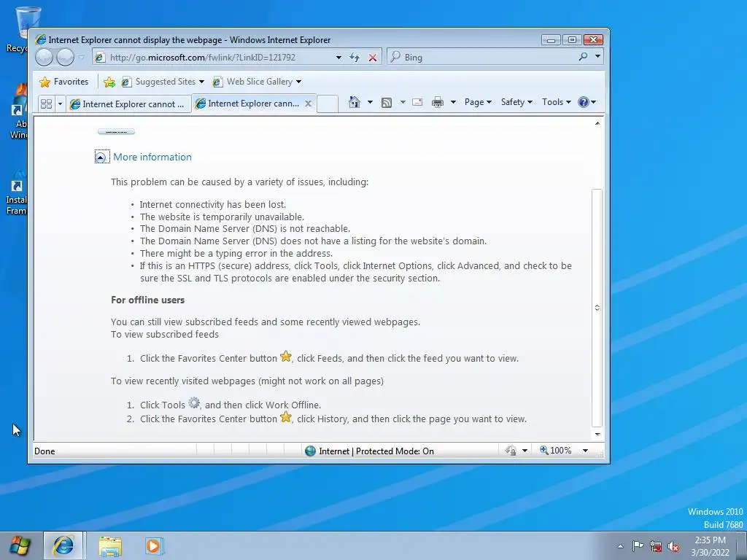The width and height of the screenshot is (747, 560).
Task: Click the Done status text
Action: [44, 451]
